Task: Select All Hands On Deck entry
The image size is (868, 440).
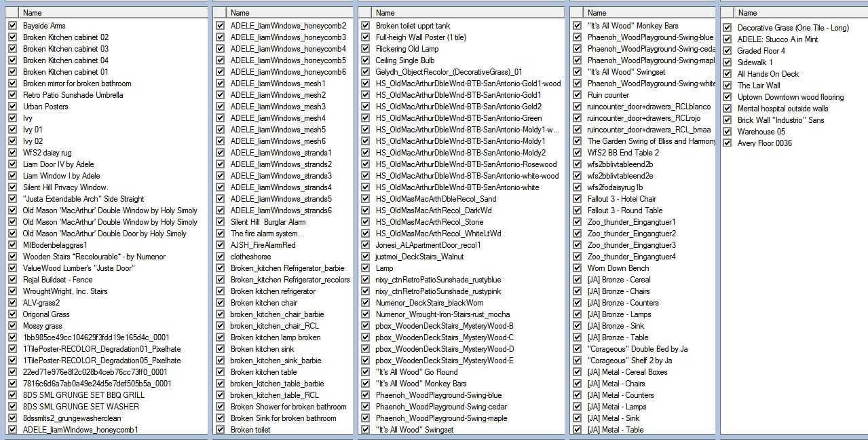Action: click(768, 74)
